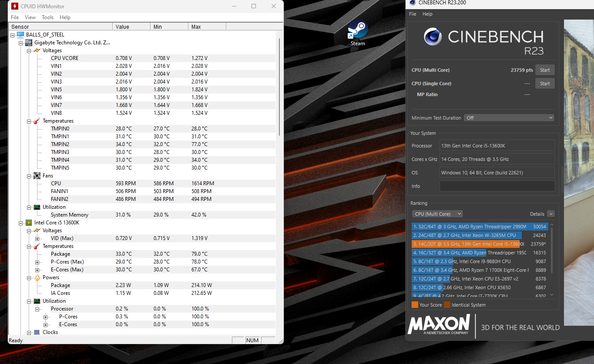Open HWMonitor File menu
594x364 pixels.
click(x=15, y=17)
